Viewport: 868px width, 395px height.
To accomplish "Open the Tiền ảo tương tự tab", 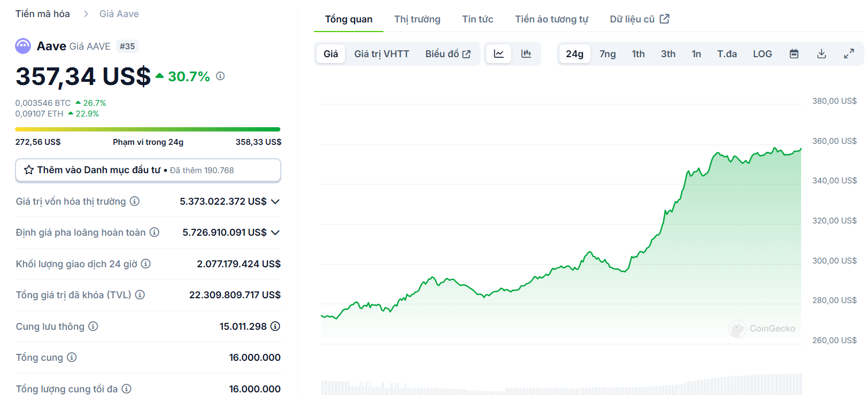I will [x=551, y=19].
